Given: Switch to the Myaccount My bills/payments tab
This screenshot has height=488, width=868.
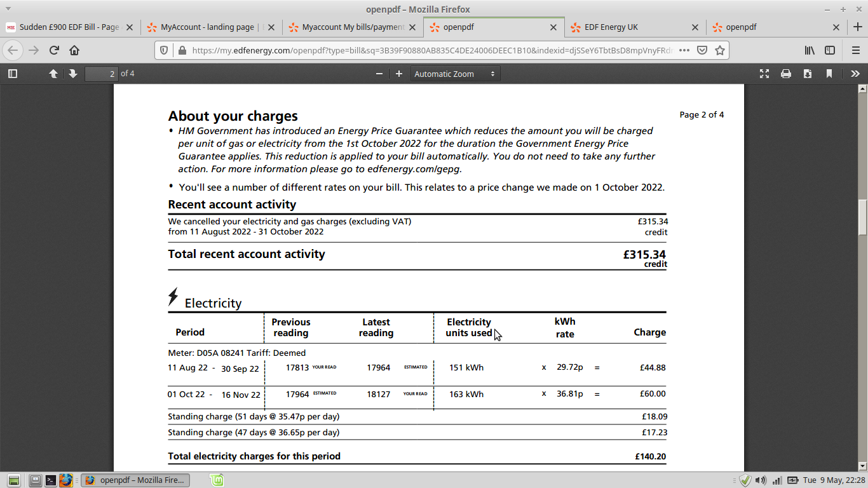Looking at the screenshot, I should [349, 27].
